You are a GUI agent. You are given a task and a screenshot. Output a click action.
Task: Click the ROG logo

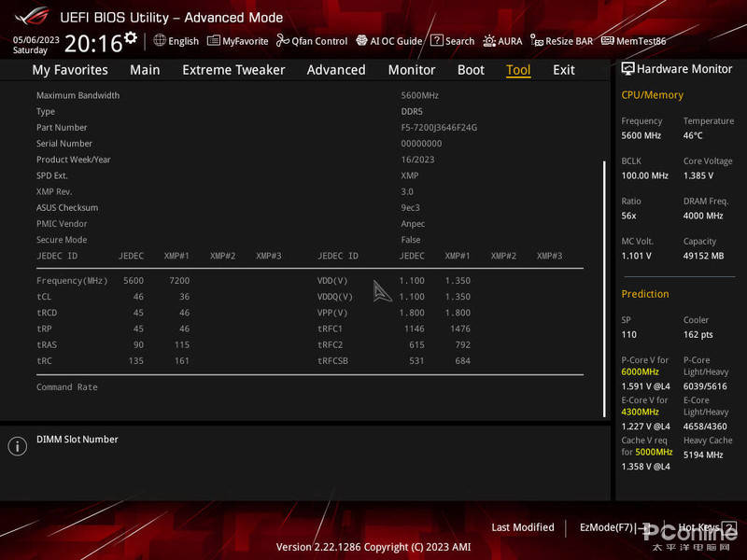coord(32,17)
